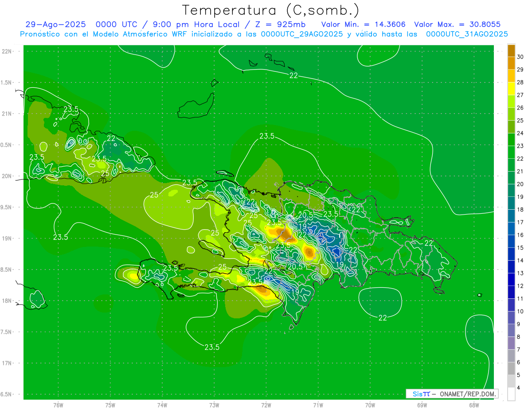Image resolution: width=532 pixels, height=411 pixels.
Task: Click legend value "25" on color scale
Action: coord(520,121)
